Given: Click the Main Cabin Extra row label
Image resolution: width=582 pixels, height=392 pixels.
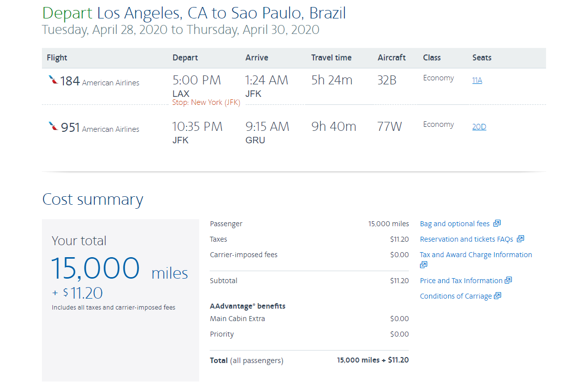Looking at the screenshot, I should pos(238,319).
